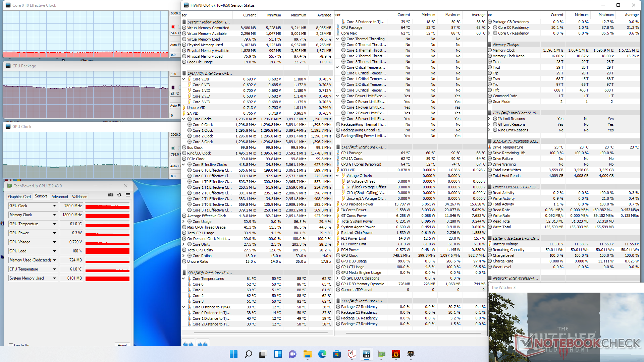Expand the Core C0 Residency group
The height and width of the screenshot is (362, 644).
pyautogui.click(x=489, y=27)
